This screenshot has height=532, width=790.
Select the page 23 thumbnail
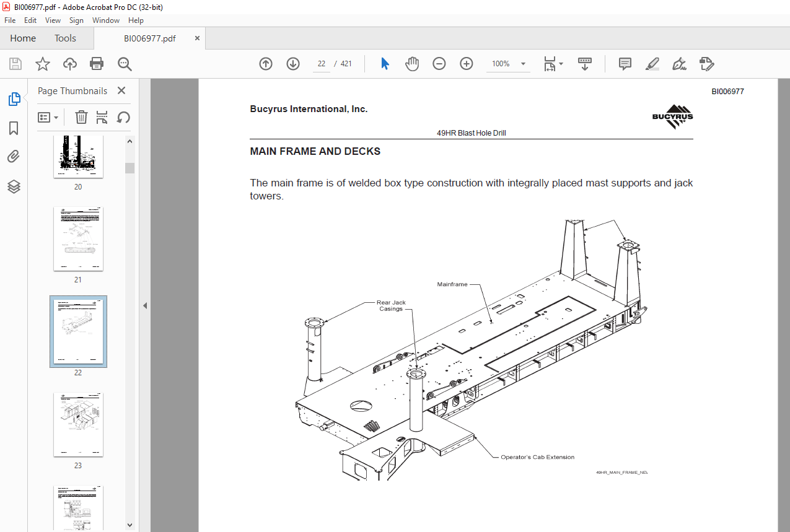(78, 425)
